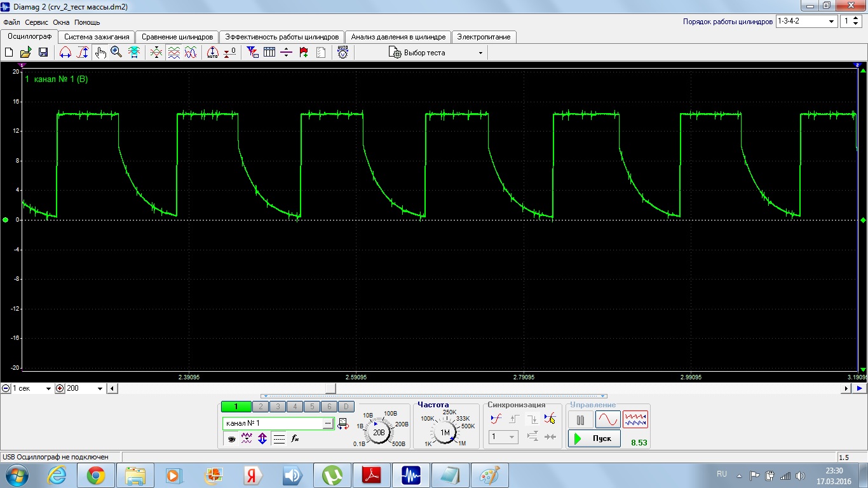Click the horizontal time scrollbar thumb
The height and width of the screenshot is (488, 868).
tap(330, 388)
